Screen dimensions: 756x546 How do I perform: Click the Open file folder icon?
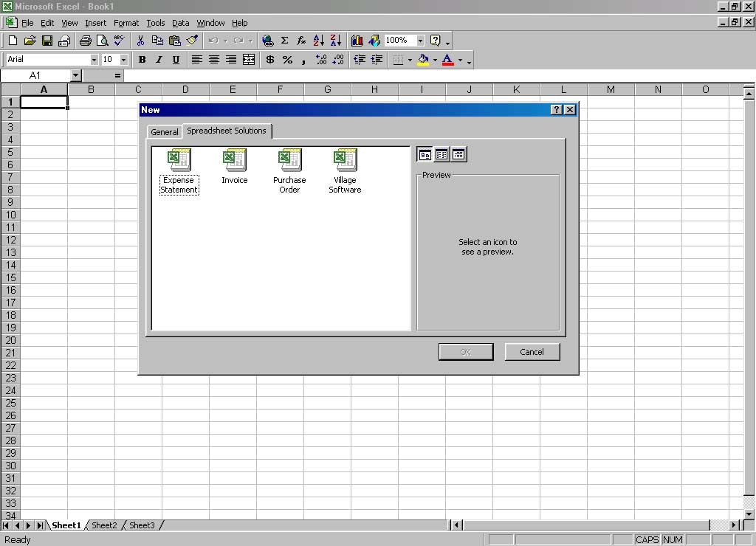point(30,41)
